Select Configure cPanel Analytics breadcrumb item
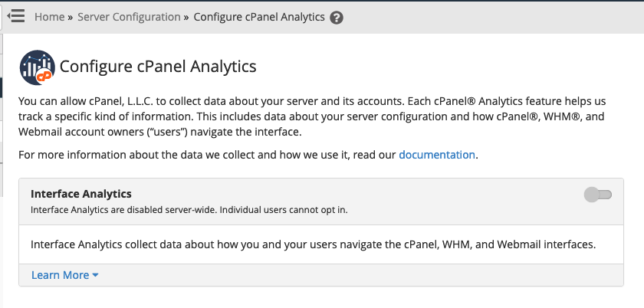Viewport: 644px width, 308px height. pos(259,16)
